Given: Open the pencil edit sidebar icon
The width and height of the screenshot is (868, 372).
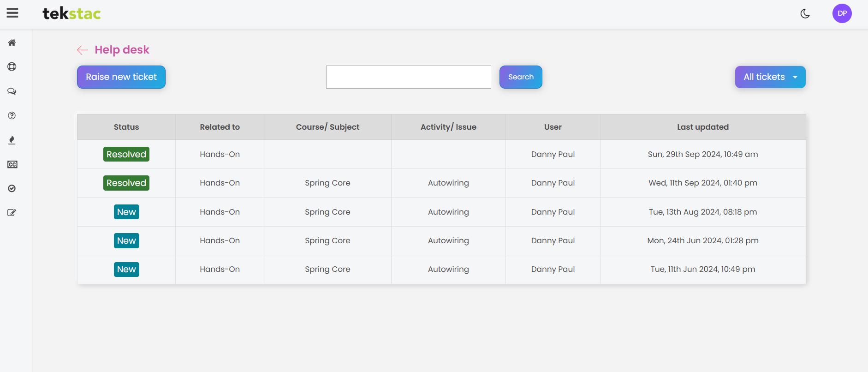Looking at the screenshot, I should 12,213.
